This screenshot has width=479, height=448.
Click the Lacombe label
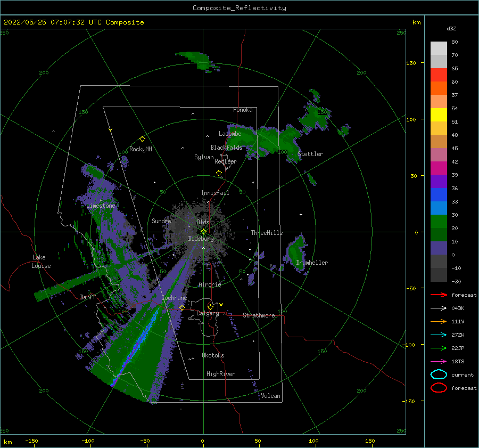tap(230, 134)
